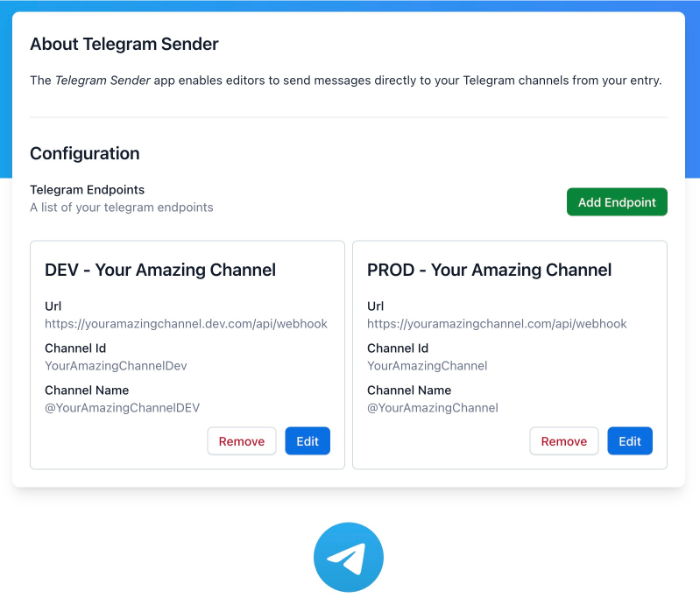Click the italic Telegram Sender description text
This screenshot has height=605, width=700.
coord(103,81)
